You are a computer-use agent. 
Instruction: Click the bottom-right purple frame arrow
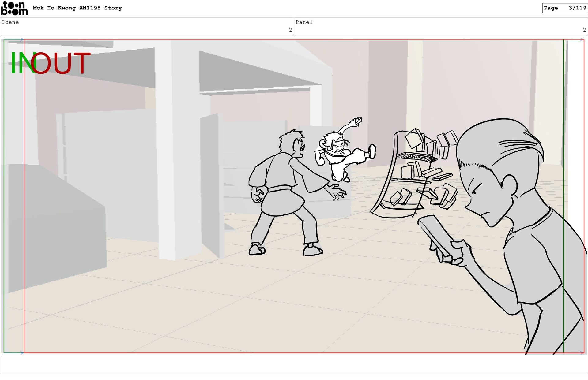582,353
